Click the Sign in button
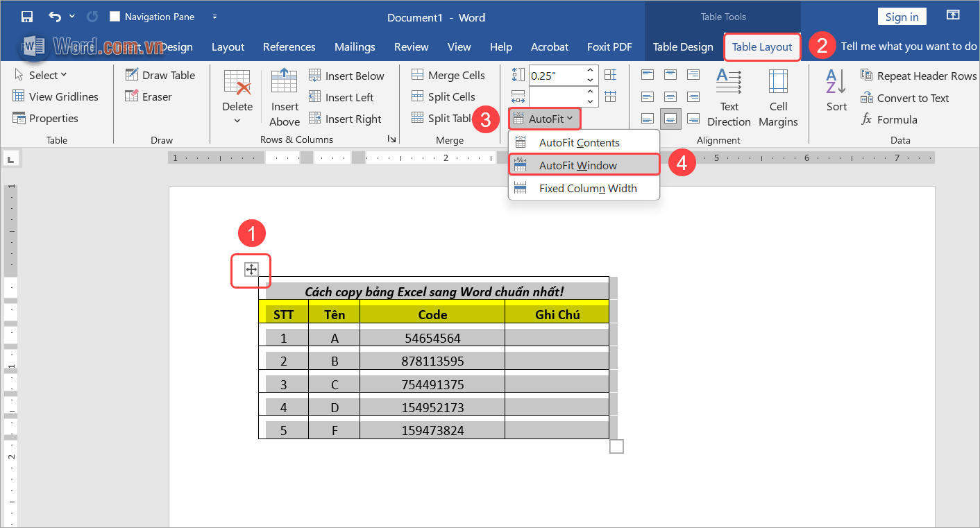980x528 pixels. 902,17
